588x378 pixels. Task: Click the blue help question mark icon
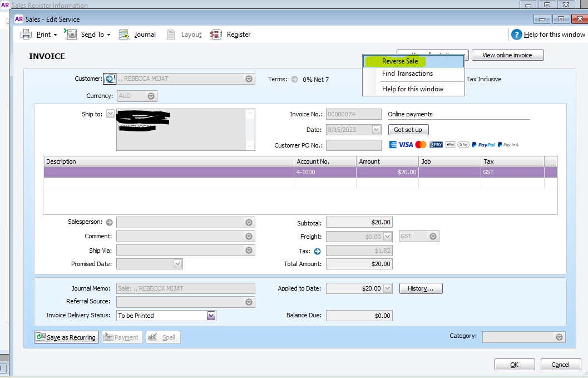[x=516, y=35]
